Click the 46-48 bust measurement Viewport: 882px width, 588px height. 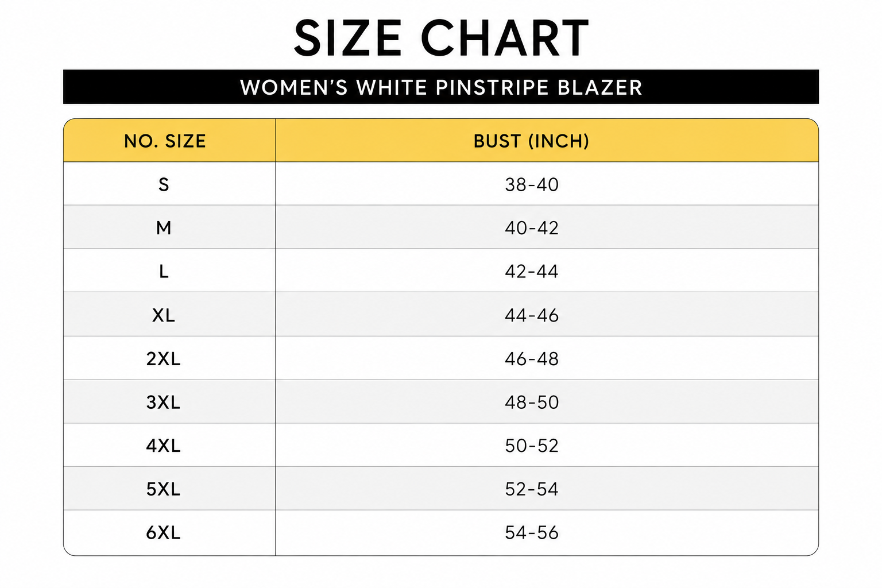532,359
